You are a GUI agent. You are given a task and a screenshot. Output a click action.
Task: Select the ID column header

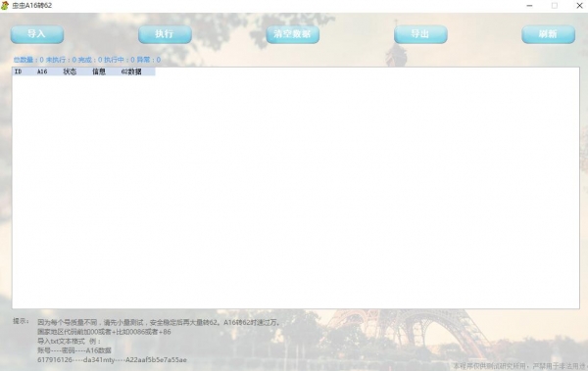(18, 71)
